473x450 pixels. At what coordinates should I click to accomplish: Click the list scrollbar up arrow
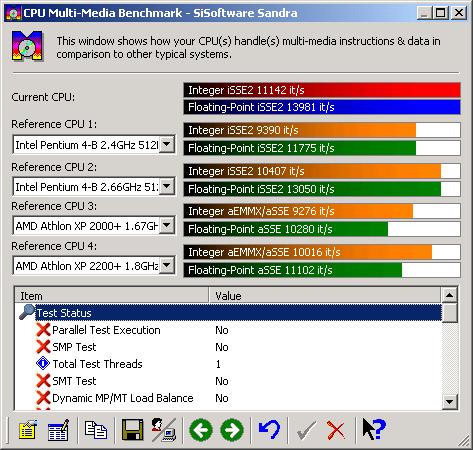449,295
